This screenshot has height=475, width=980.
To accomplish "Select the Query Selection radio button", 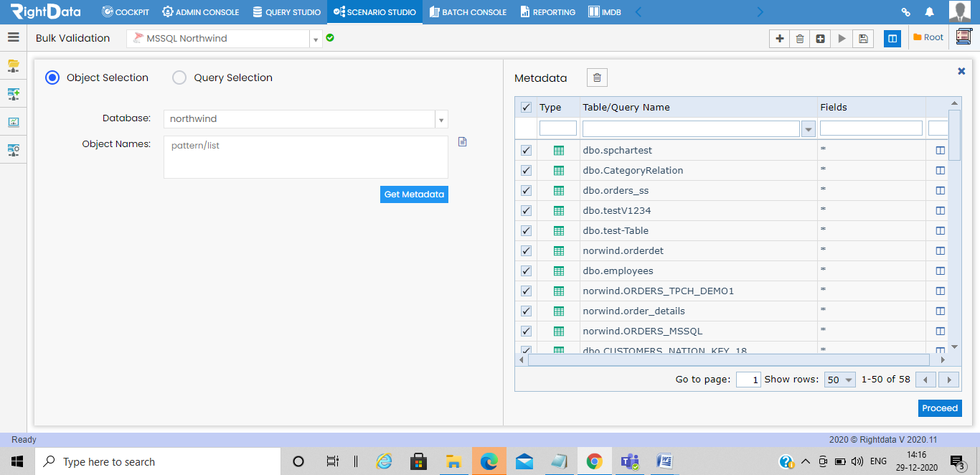I will [x=179, y=77].
